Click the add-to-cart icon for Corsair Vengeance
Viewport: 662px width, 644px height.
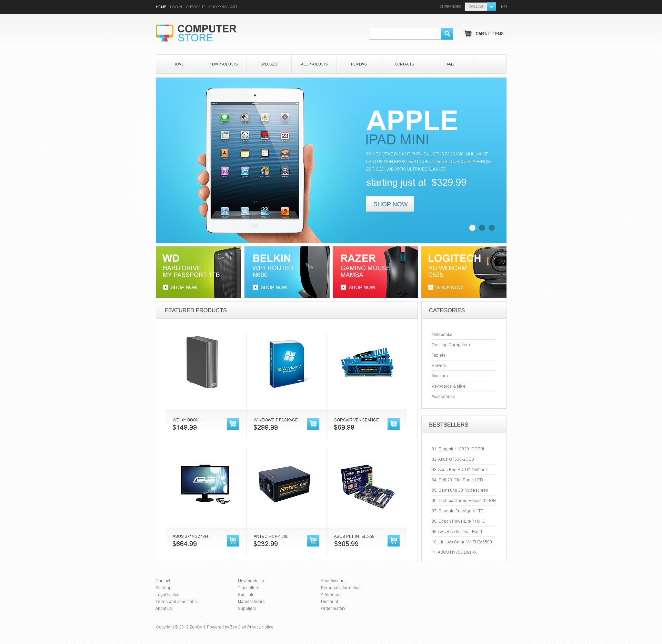coord(394,423)
